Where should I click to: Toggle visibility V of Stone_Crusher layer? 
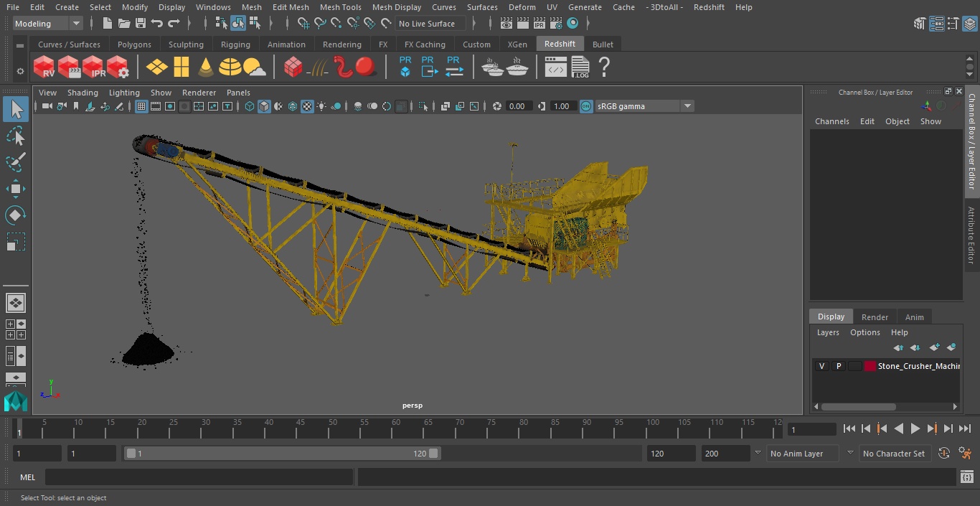point(821,366)
